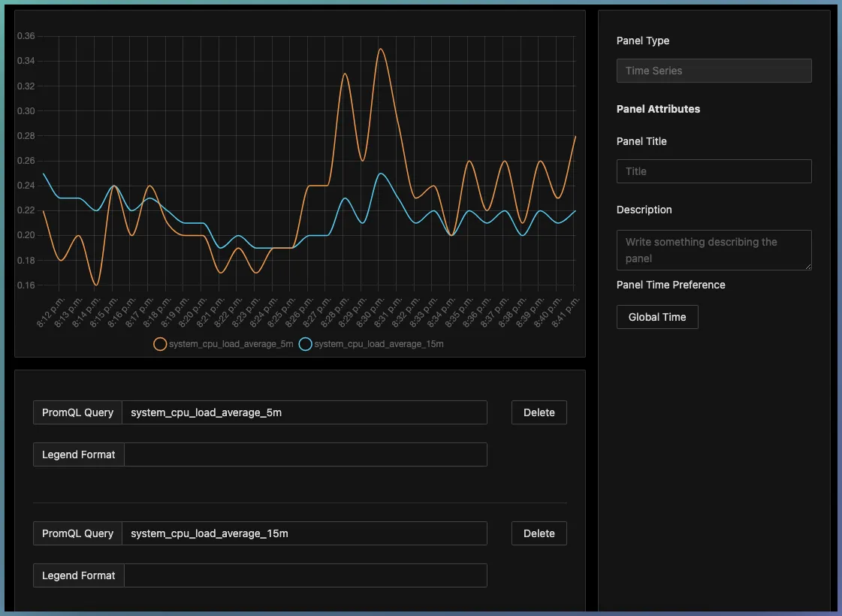Click into the panel Description text area
The height and width of the screenshot is (616, 842).
click(714, 250)
